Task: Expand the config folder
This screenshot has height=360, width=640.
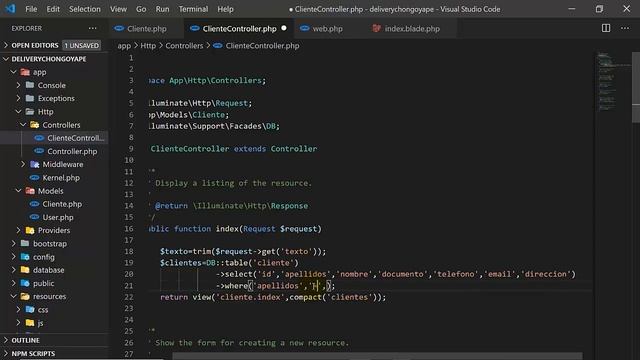Action: tap(13, 257)
